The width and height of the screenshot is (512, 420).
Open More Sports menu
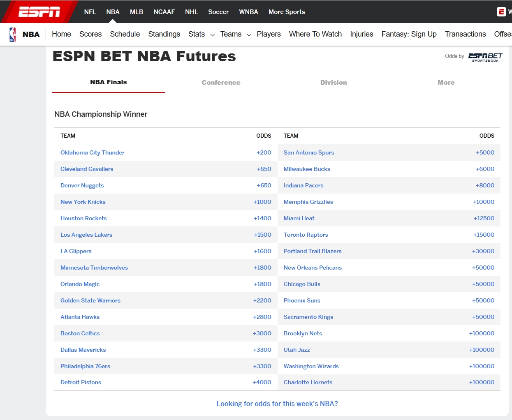[x=287, y=12]
